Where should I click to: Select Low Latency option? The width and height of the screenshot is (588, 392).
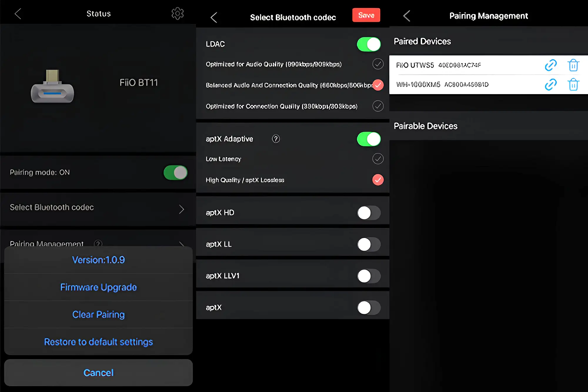pos(378,159)
